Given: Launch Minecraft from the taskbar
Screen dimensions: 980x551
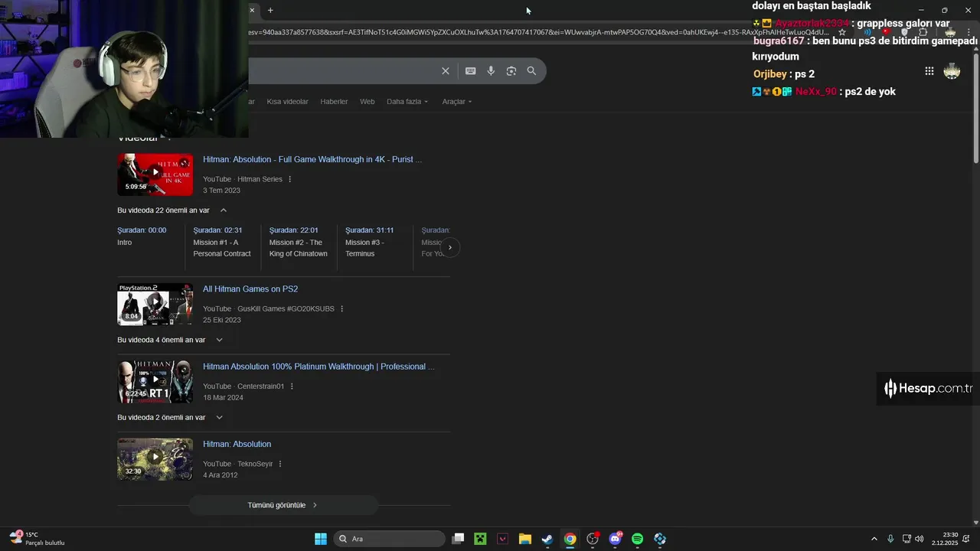Looking at the screenshot, I should click(480, 539).
